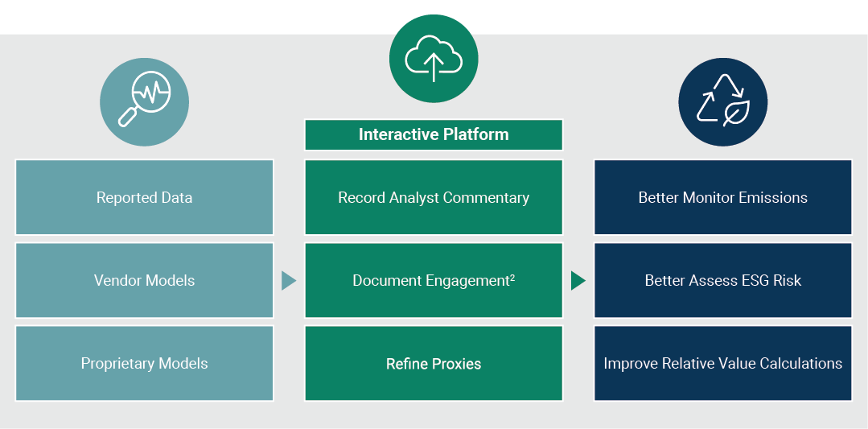
Task: Click the Better Monitor Emissions box
Action: click(722, 197)
